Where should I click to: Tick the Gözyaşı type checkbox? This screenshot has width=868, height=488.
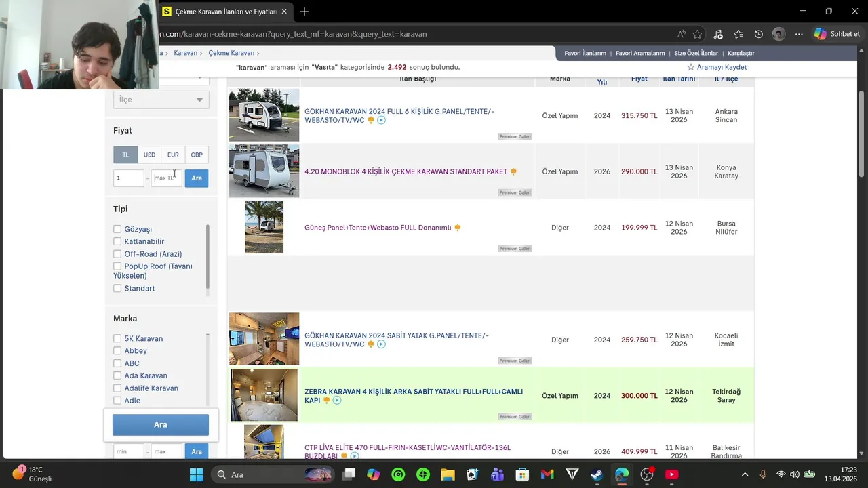pos(117,229)
